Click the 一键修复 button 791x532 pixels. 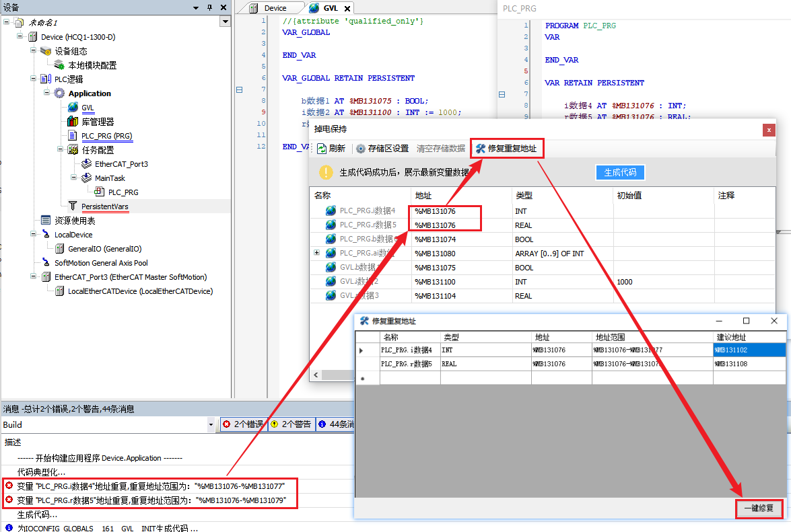pyautogui.click(x=759, y=508)
